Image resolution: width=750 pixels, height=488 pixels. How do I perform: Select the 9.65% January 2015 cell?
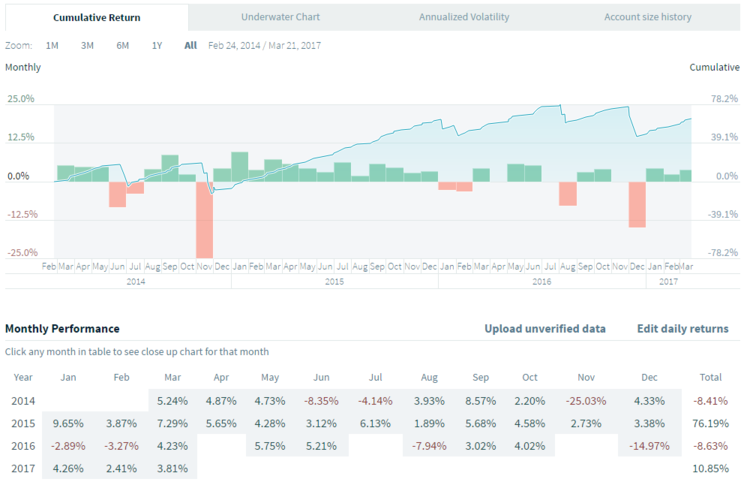(69, 423)
